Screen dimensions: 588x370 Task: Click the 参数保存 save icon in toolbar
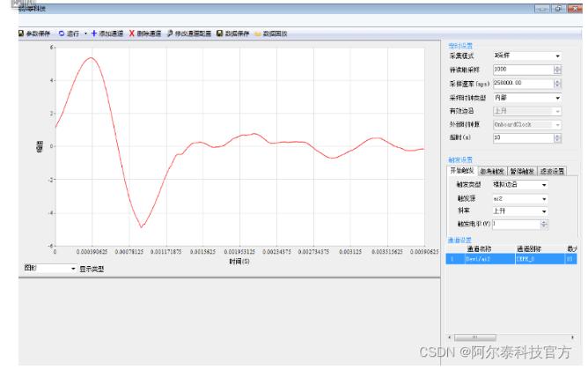(x=21, y=33)
